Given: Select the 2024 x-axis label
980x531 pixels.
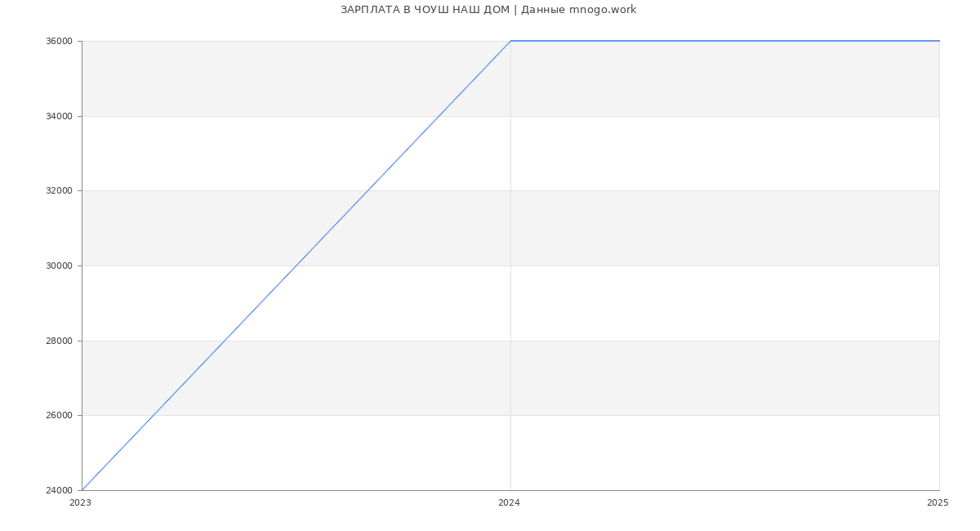Looking at the screenshot, I should coord(509,503).
